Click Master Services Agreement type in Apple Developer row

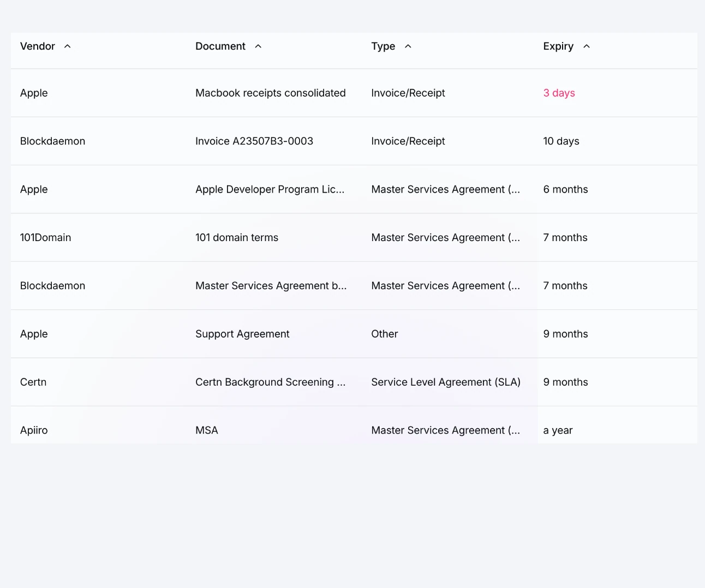[x=446, y=189]
